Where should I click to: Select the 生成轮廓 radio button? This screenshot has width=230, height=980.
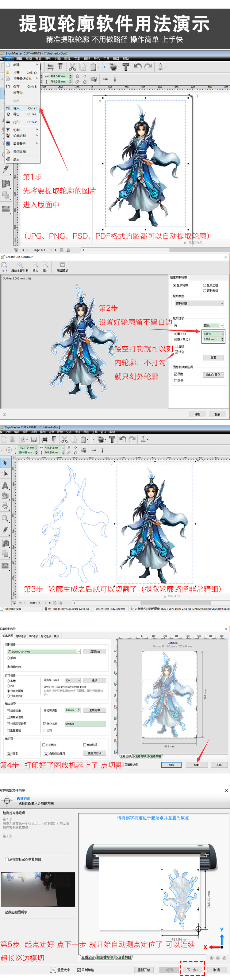174,285
